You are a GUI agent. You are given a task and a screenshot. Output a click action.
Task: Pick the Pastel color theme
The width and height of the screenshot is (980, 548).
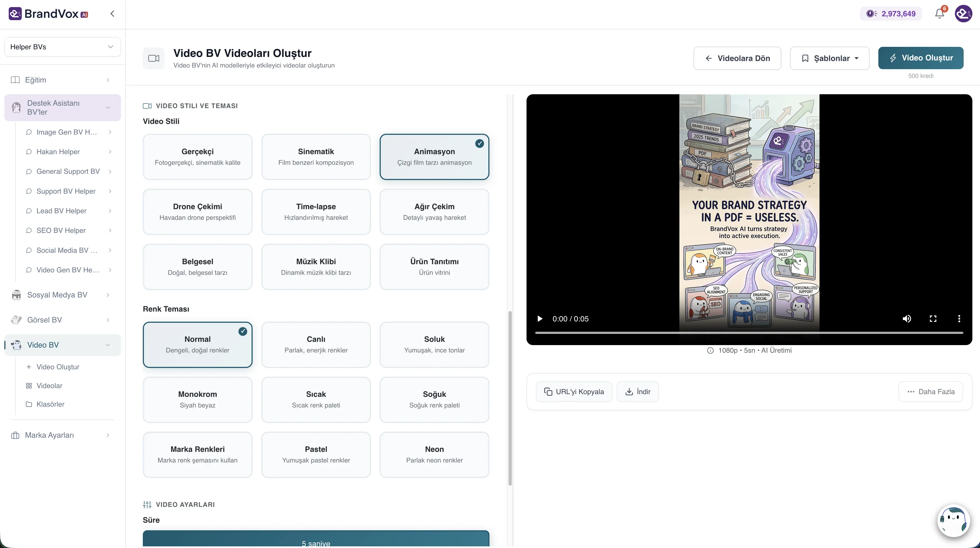click(x=316, y=455)
